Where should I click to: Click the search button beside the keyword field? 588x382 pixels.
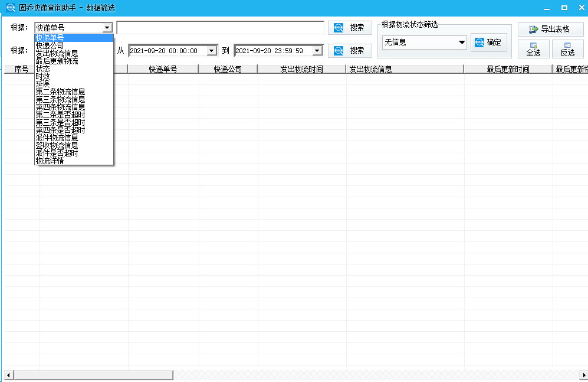pos(350,28)
